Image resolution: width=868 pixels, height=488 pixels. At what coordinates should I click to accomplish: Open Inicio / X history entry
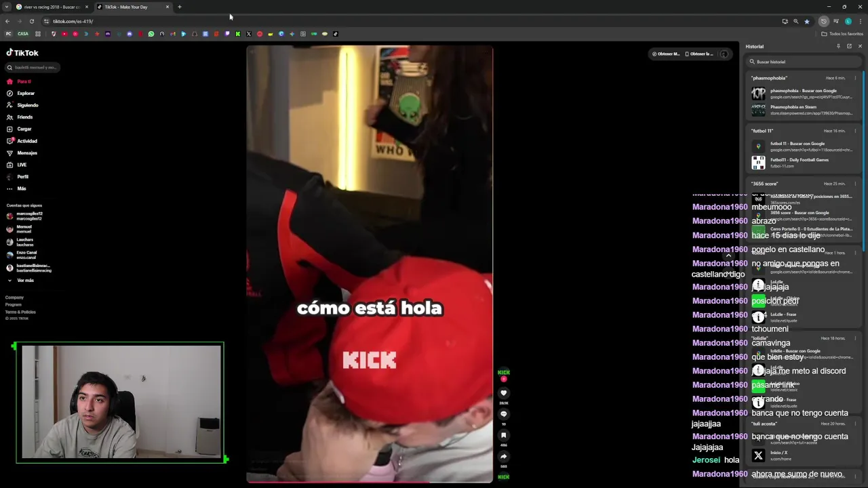[803, 455]
